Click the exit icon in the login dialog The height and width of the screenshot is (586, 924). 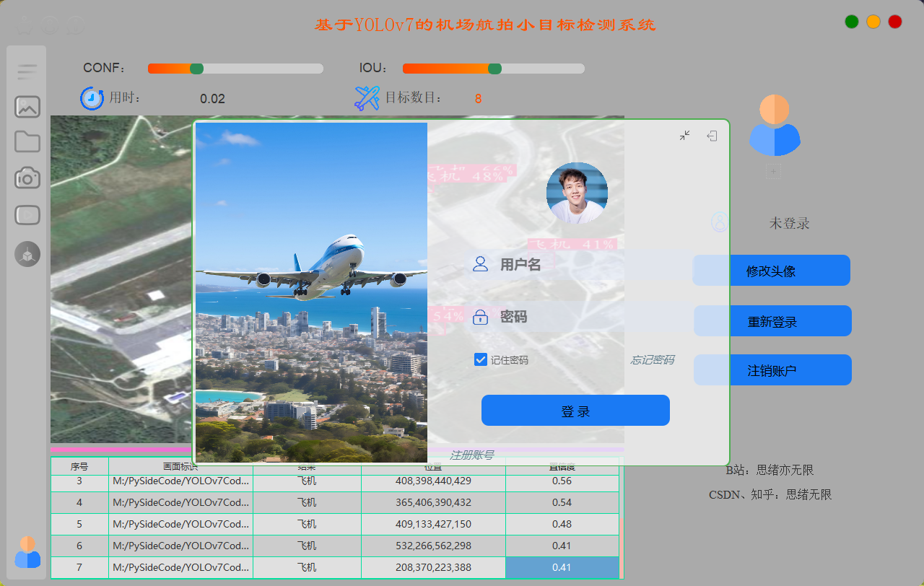(712, 136)
